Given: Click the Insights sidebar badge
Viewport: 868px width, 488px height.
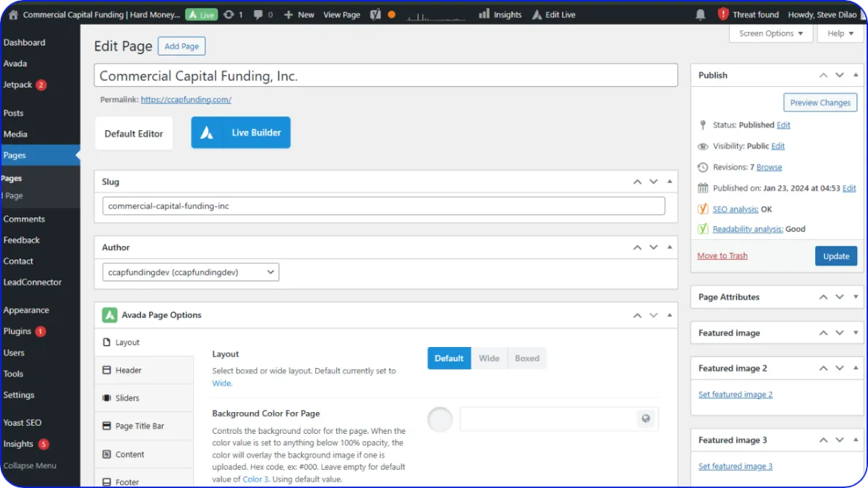Looking at the screenshot, I should pyautogui.click(x=43, y=444).
